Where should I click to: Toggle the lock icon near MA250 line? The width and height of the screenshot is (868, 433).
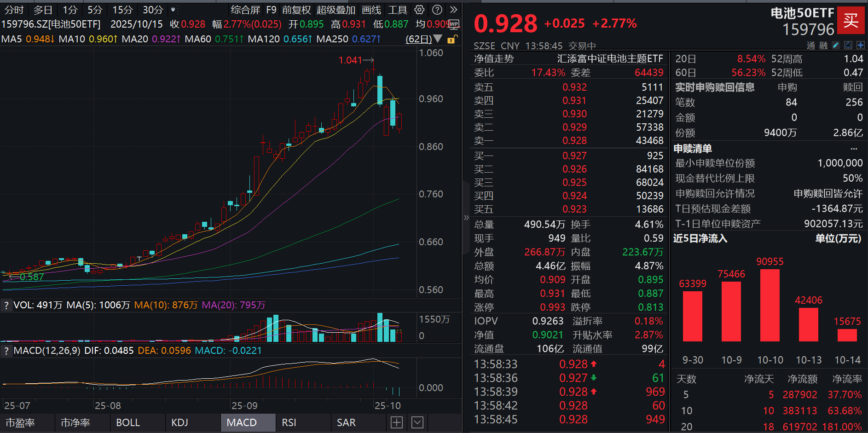click(x=451, y=40)
